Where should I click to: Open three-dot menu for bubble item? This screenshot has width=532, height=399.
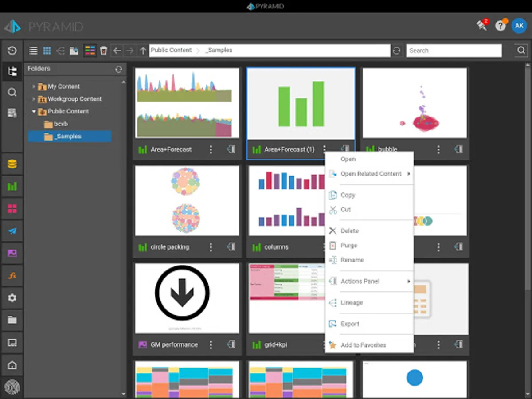coord(438,149)
